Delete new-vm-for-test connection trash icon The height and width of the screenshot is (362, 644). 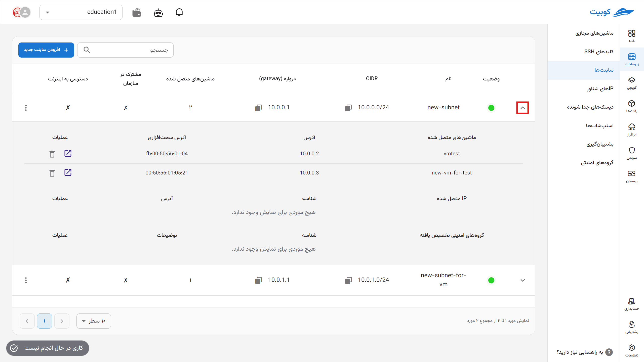52,173
